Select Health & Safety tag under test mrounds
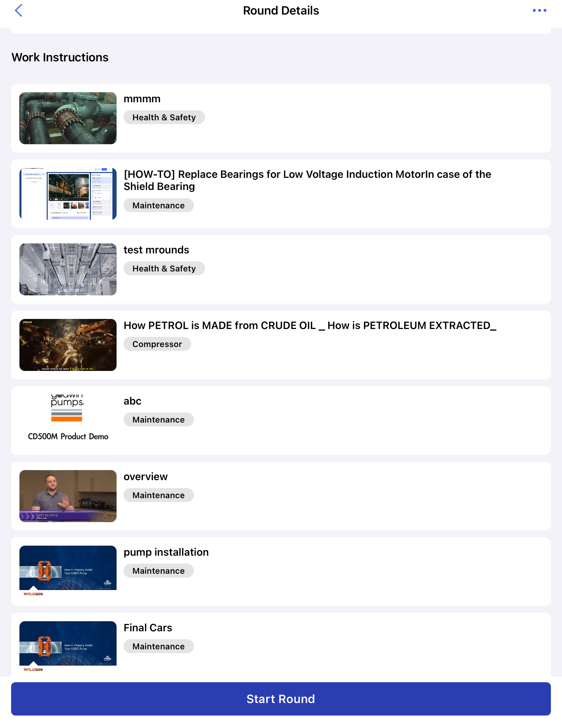This screenshot has height=728, width=562. tap(164, 268)
